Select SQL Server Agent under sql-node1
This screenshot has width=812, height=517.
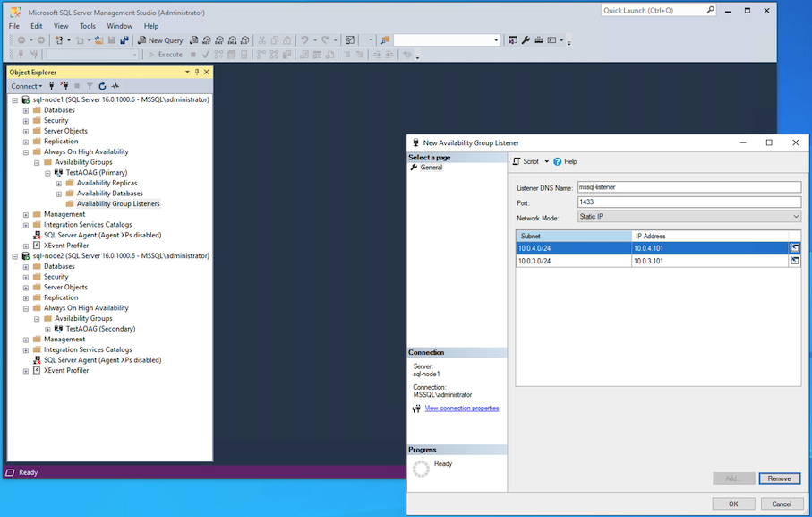coord(103,235)
